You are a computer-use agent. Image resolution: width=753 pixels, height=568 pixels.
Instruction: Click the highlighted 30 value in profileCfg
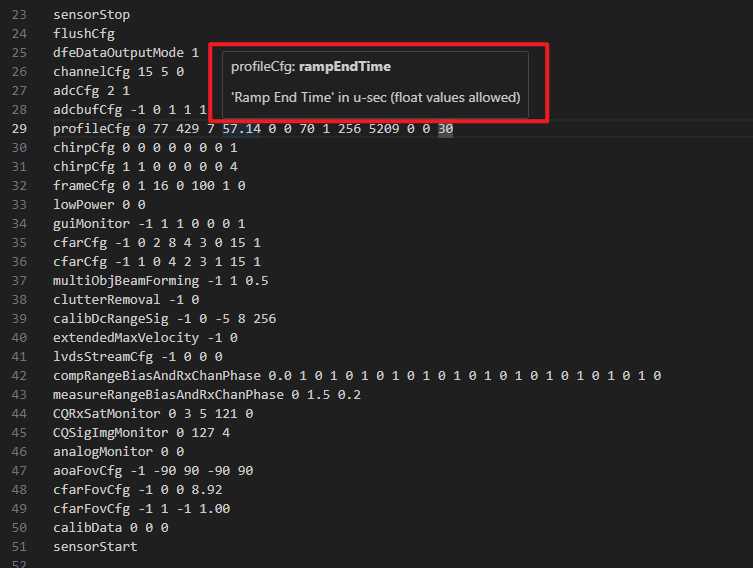pos(445,129)
